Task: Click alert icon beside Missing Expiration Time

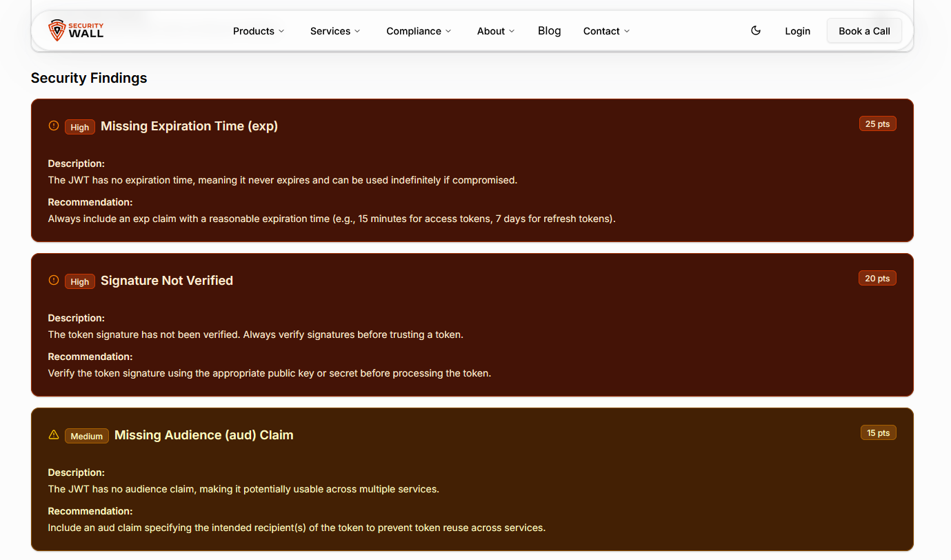Action: coord(54,126)
